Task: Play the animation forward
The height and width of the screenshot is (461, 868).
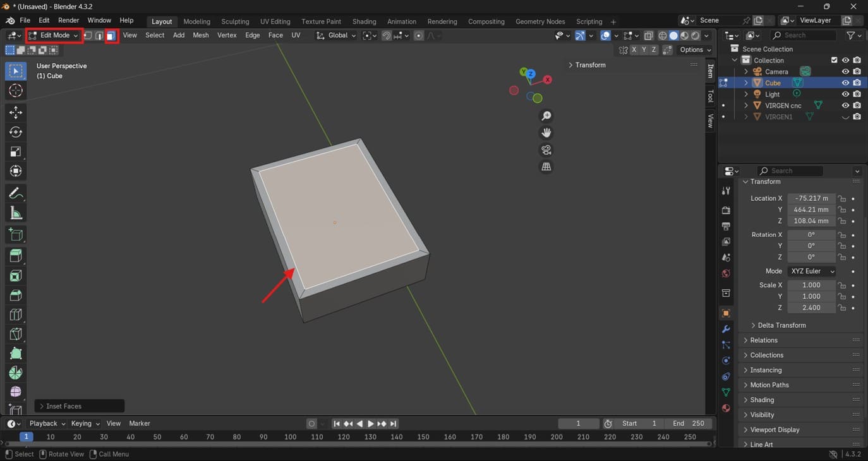Action: [x=371, y=424]
